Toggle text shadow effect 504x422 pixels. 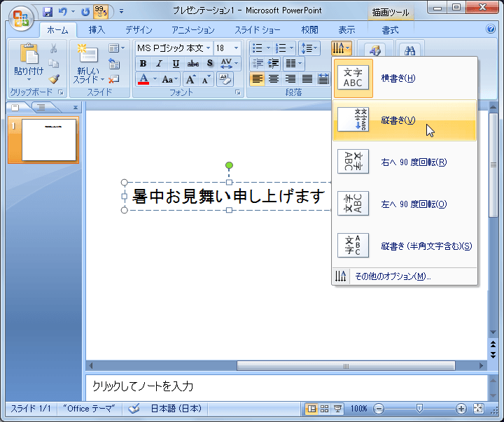pyautogui.click(x=209, y=64)
